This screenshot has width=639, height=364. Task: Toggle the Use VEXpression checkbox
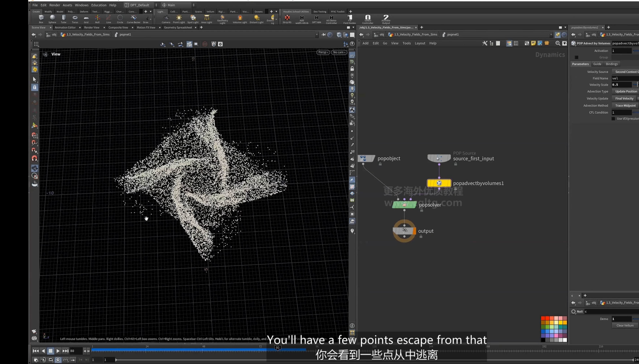tap(613, 119)
